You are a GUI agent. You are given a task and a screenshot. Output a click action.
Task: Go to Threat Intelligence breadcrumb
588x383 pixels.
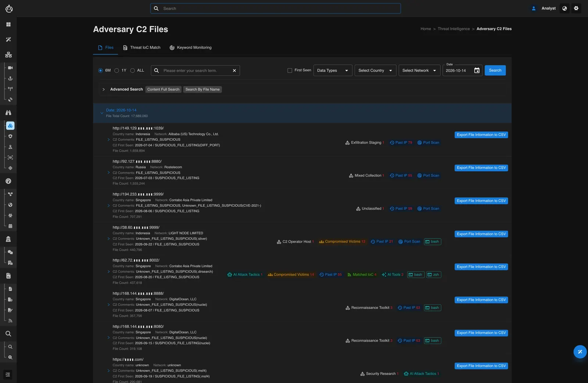453,29
